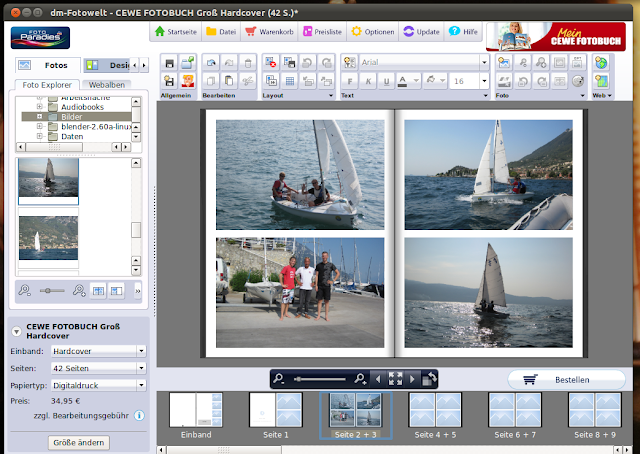Click the save-as icon in Allgemein

pos(169,81)
